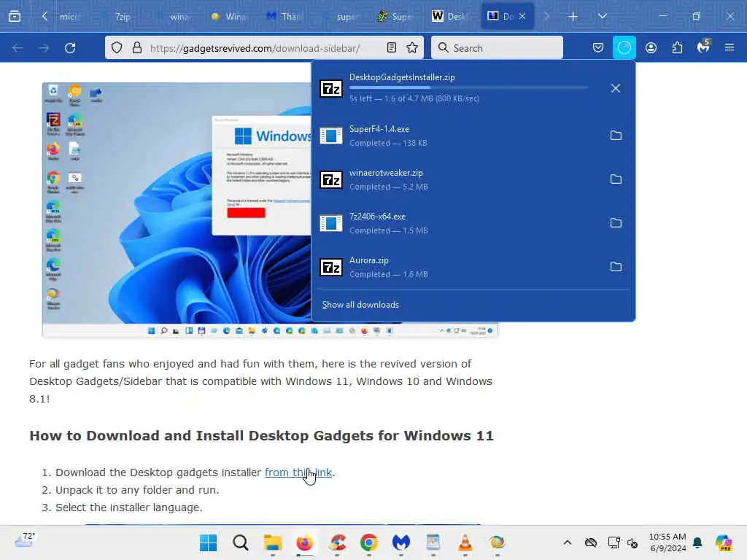Viewport: 747px width, 560px height.
Task: Go forward one page
Action: (44, 48)
